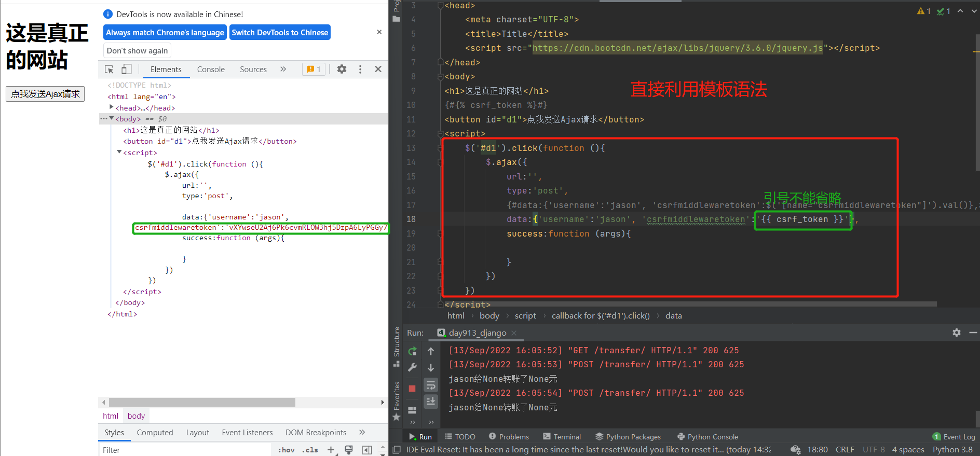The height and width of the screenshot is (456, 980).
Task: Dismiss the DevTools language notification
Action: click(x=379, y=32)
